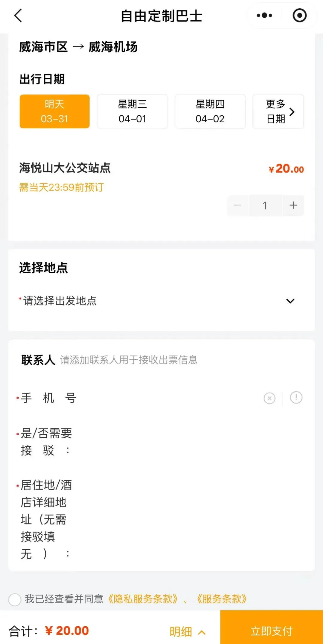This screenshot has height=644, width=323.
Task: Increase ticket quantity with plus button
Action: pos(293,205)
